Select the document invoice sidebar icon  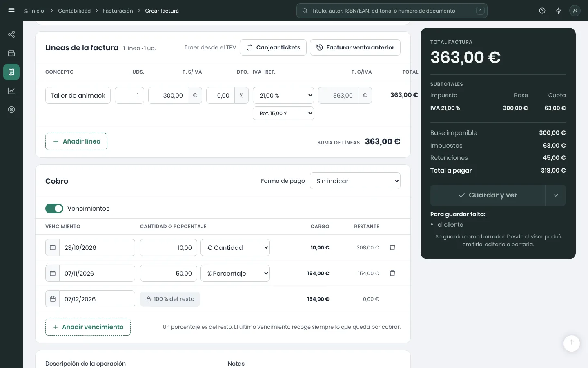coord(11,72)
